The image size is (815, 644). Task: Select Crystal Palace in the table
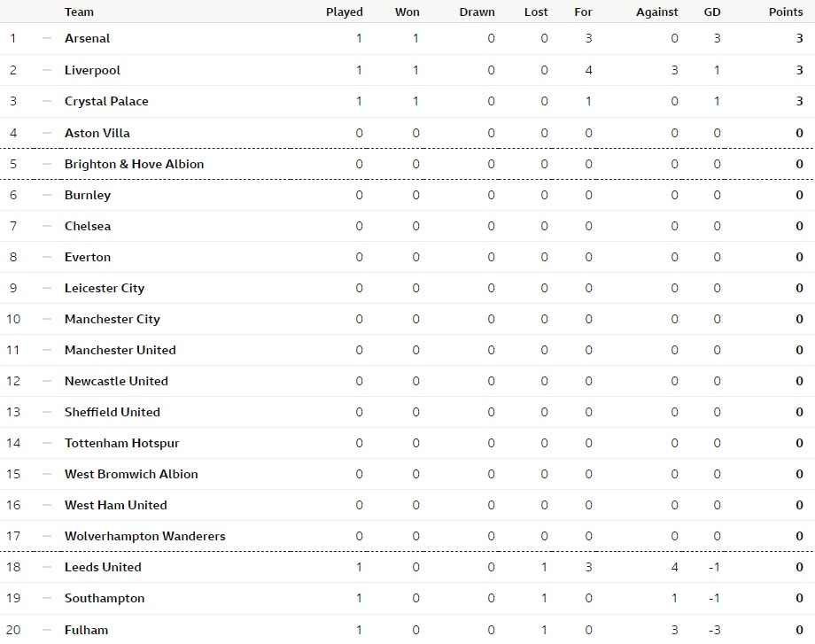[106, 101]
